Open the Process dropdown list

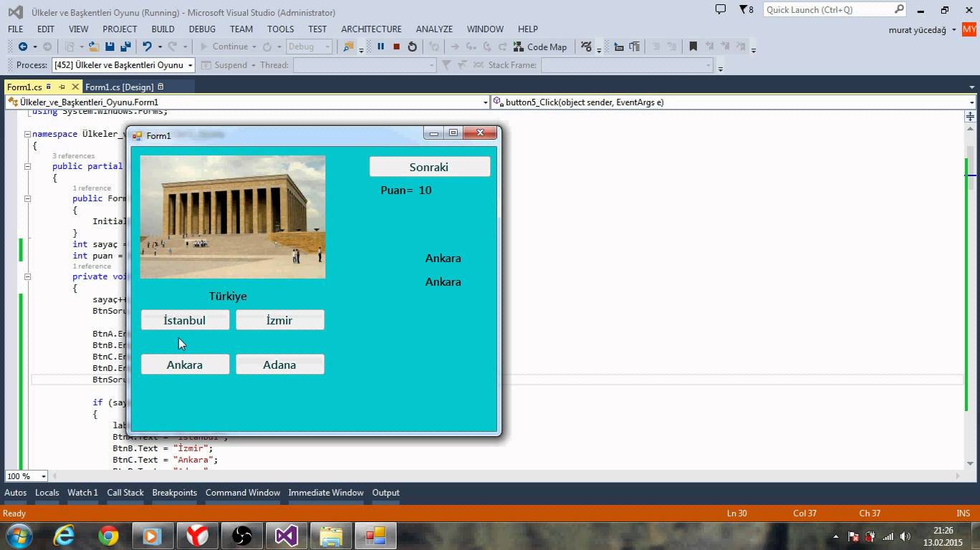tap(191, 65)
